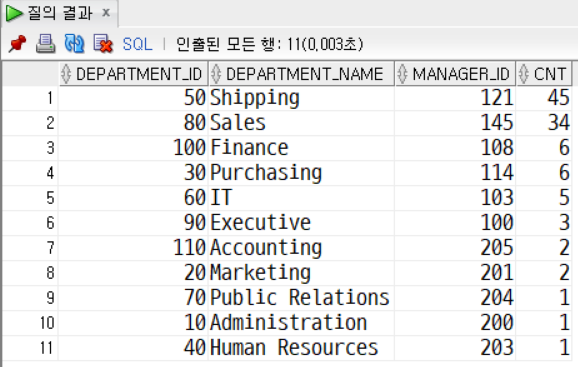Open the SQL link in result toolbar
This screenshot has width=578, height=367.
pos(137,44)
